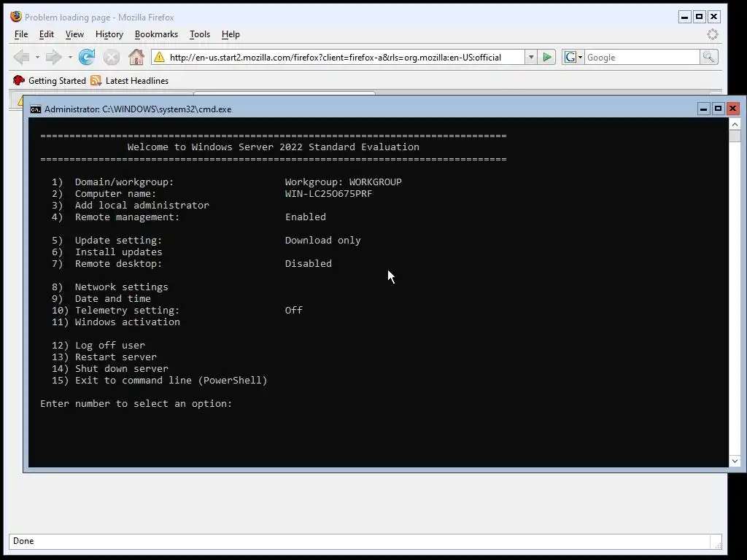Screen dimensions: 747x560
Task: Click the cmd.exe window icon
Action: point(36,109)
